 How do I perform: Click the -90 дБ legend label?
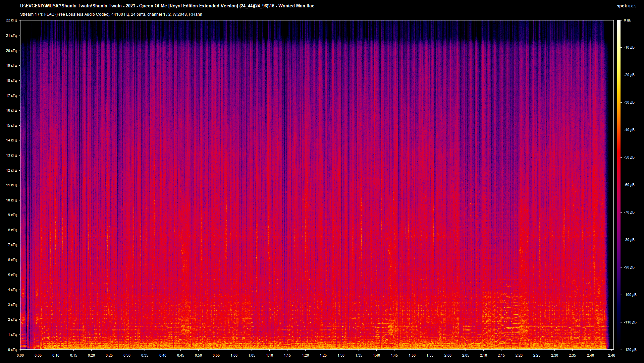629,267
